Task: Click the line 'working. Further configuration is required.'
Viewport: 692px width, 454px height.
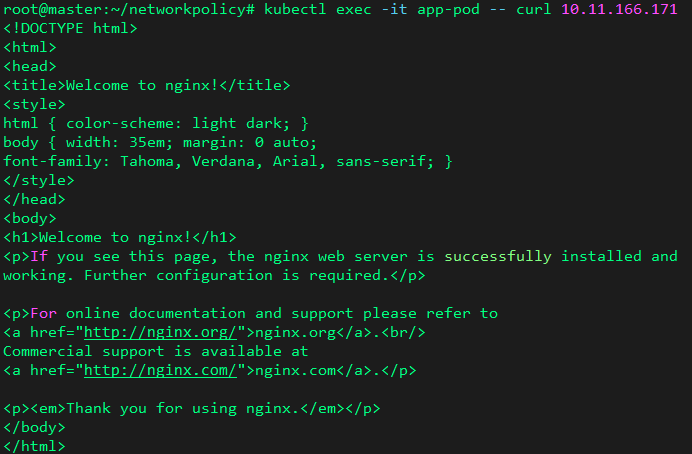Action: pyautogui.click(x=214, y=275)
